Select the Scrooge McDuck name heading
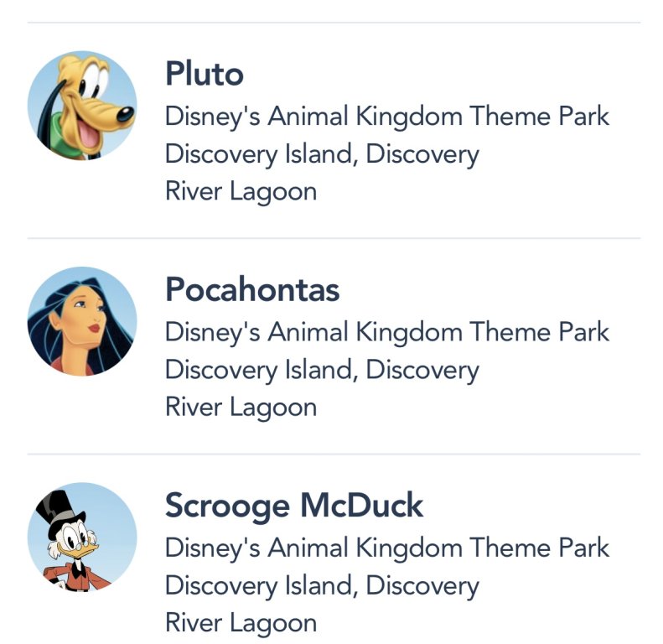This screenshot has width=663, height=644. 294,506
